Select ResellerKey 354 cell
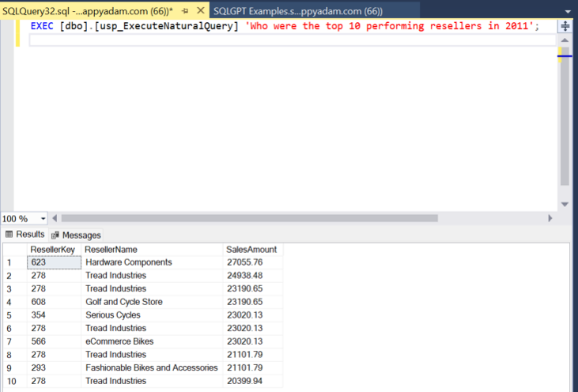Image resolution: width=578 pixels, height=392 pixels. (x=54, y=315)
